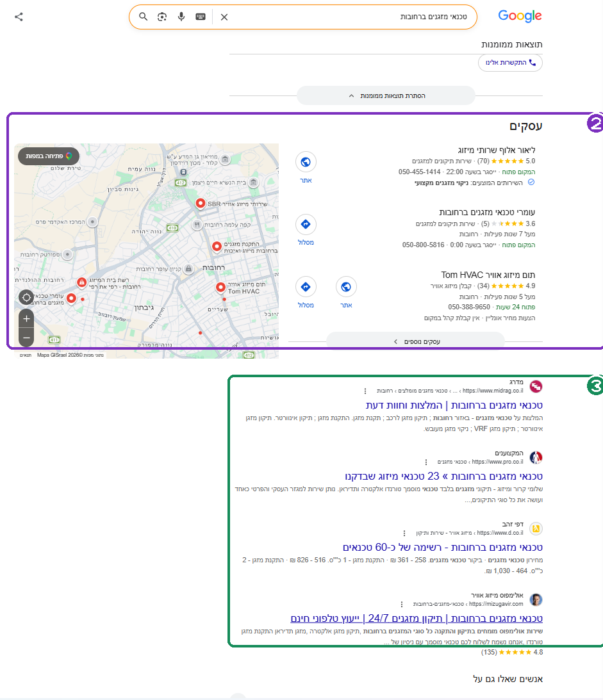The image size is (603, 700).
Task: Click the Tom HVAC map pin
Action: pyautogui.click(x=220, y=288)
